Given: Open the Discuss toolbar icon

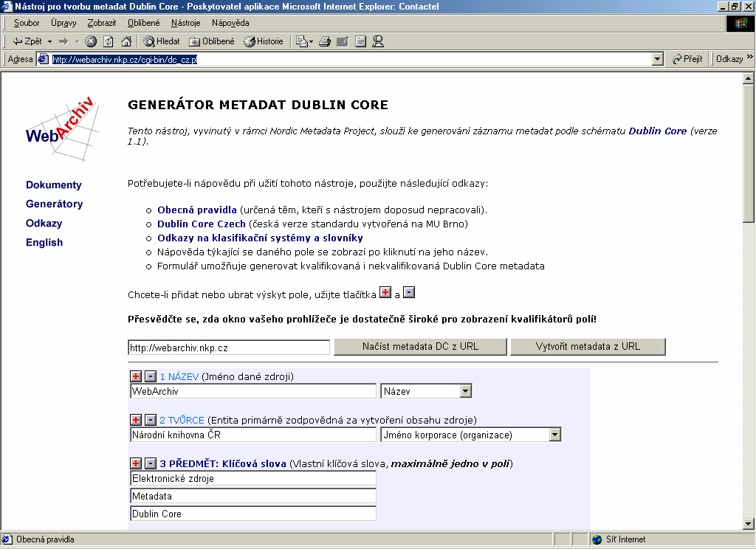Looking at the screenshot, I should [x=360, y=41].
